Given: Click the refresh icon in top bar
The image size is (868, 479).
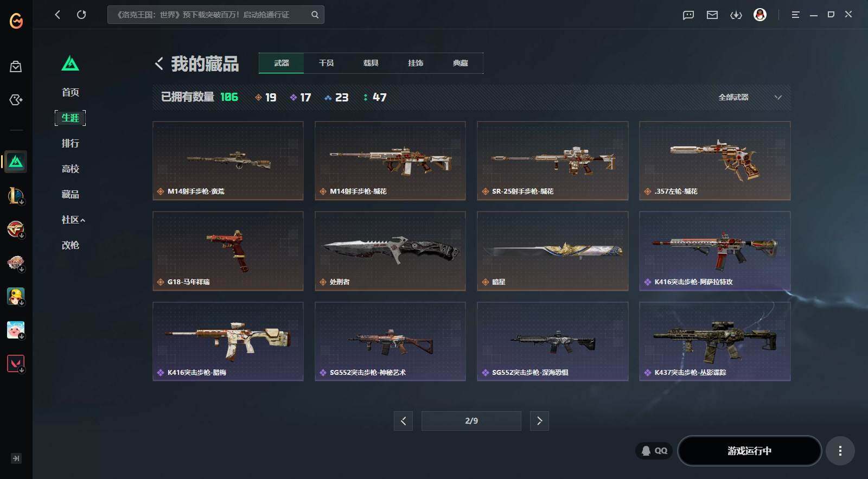Looking at the screenshot, I should coord(81,15).
